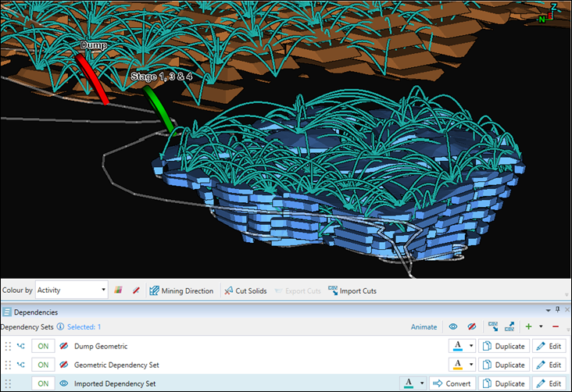Remove selected dependency set with red minus
This screenshot has width=572, height=392.
pyautogui.click(x=556, y=327)
